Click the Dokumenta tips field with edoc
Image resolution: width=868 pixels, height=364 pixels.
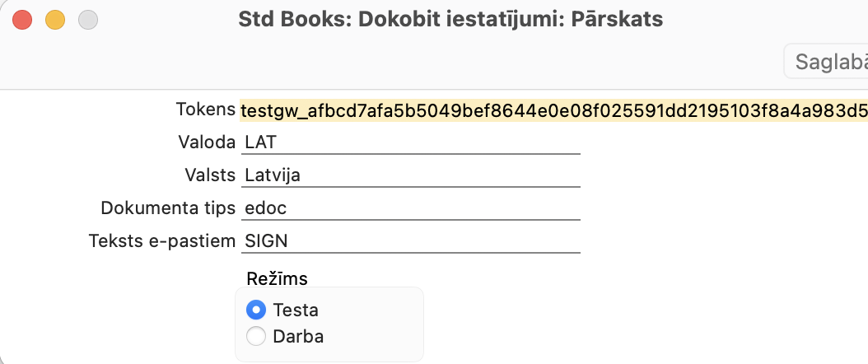tap(412, 208)
